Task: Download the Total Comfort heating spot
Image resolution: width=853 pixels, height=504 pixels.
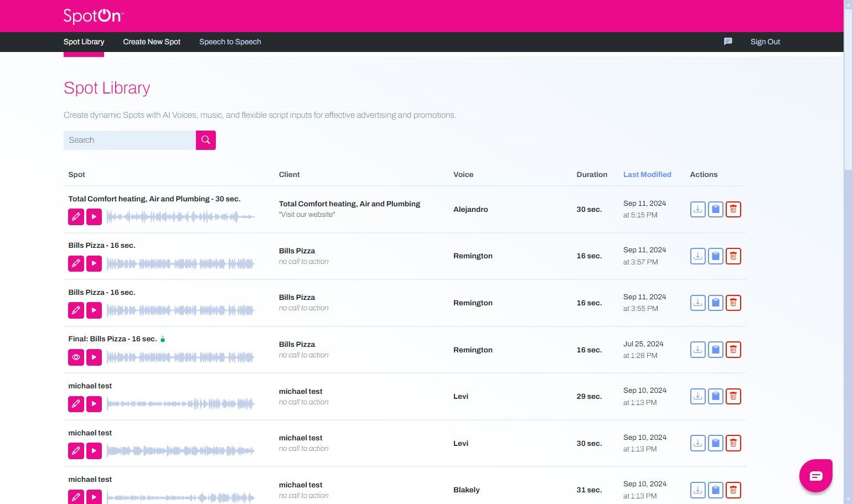Action: tap(697, 209)
